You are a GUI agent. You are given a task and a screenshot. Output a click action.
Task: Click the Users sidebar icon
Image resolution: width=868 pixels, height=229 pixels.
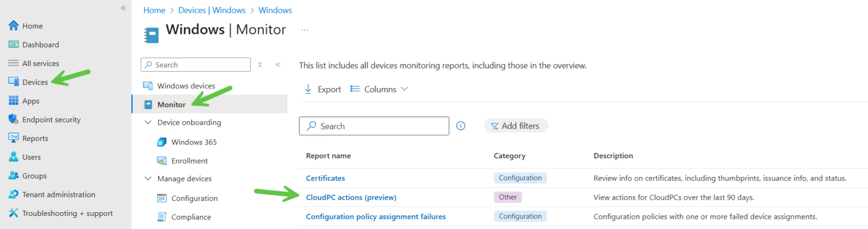coord(14,157)
